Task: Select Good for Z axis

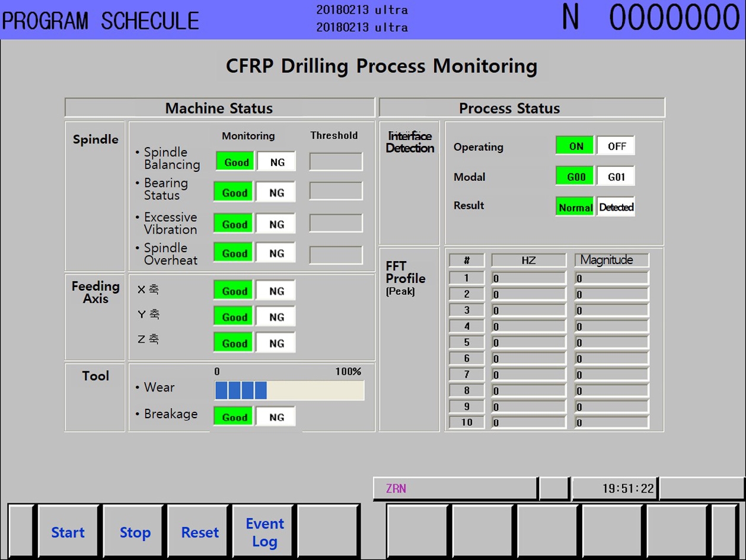Action: pos(234,343)
